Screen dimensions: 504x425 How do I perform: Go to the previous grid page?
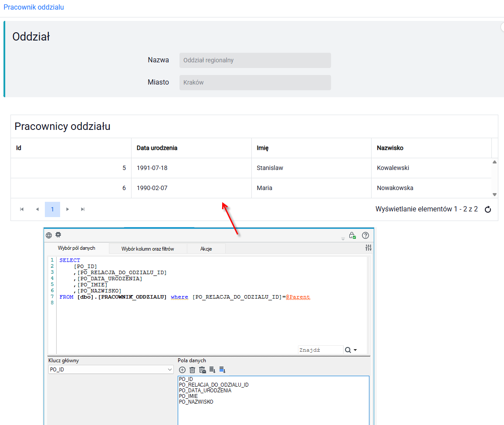click(x=37, y=209)
